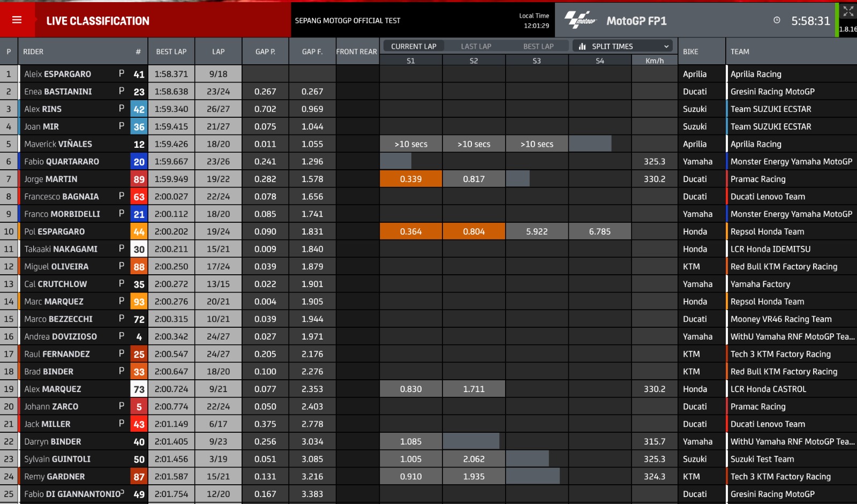Click Sylvain GUINTOLI rider name
The image size is (857, 504).
pos(57,459)
